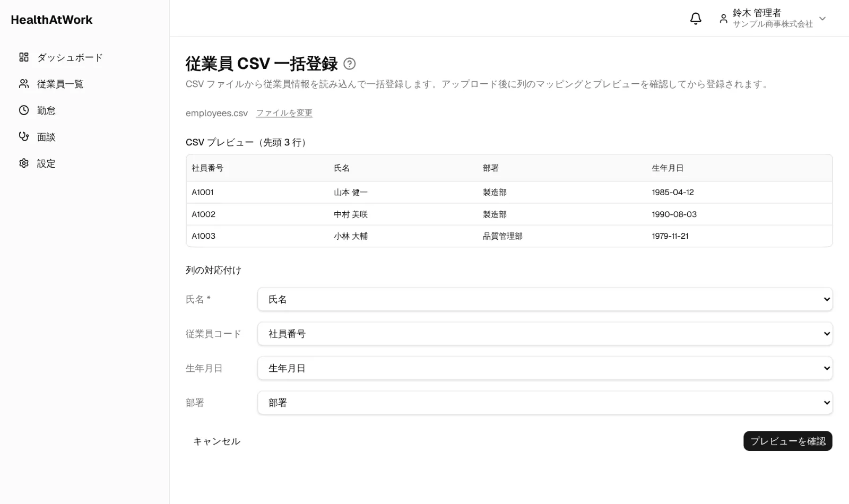
Task: Open notifications bell
Action: click(696, 19)
